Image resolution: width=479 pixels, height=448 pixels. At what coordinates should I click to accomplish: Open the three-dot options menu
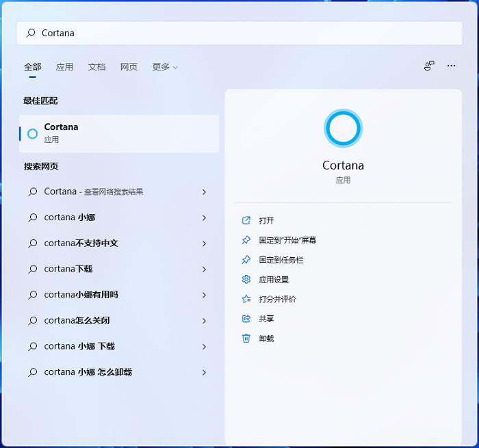[451, 66]
